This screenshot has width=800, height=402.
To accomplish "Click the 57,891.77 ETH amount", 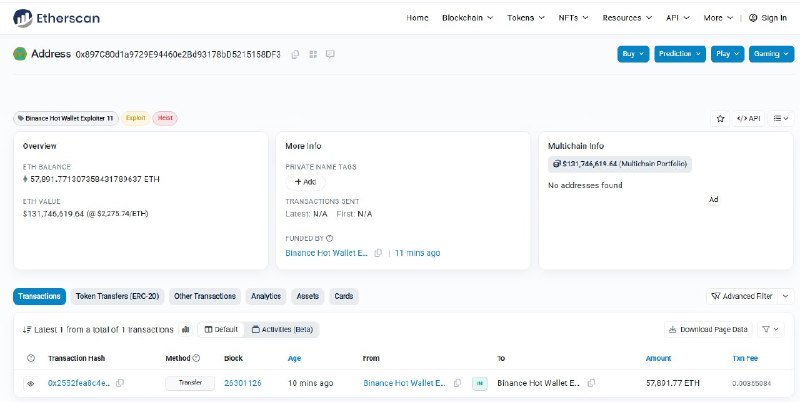I will [x=672, y=383].
